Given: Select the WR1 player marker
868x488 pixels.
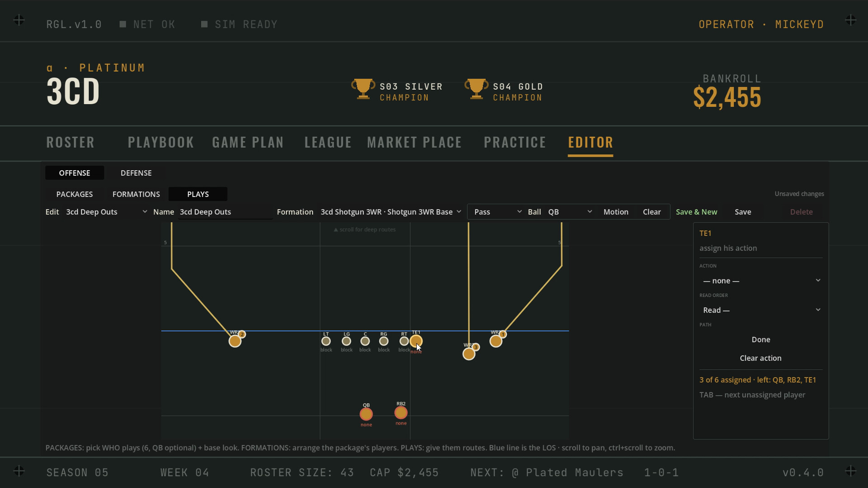Looking at the screenshot, I should (496, 341).
